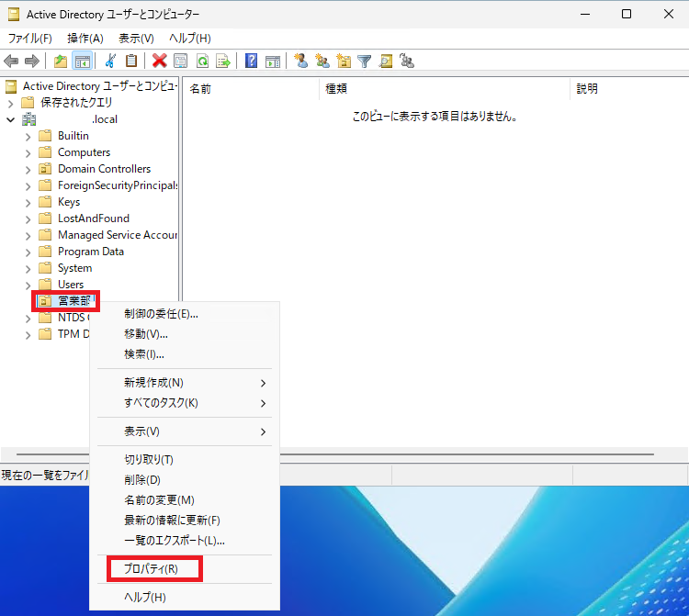Select 制御の委任(E)... in context menu
689x616 pixels.
click(x=161, y=314)
